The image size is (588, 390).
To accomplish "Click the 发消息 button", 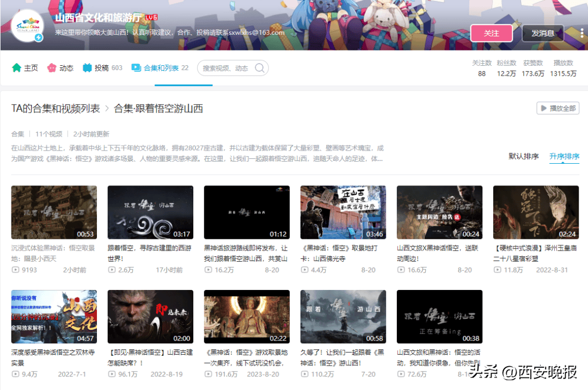I will click(x=543, y=33).
